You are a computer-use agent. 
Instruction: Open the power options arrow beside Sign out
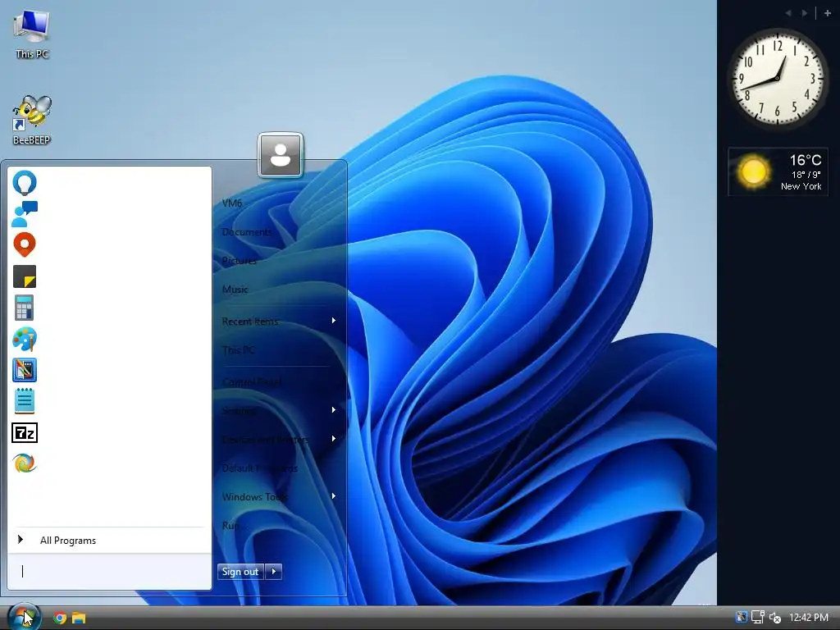(x=274, y=572)
